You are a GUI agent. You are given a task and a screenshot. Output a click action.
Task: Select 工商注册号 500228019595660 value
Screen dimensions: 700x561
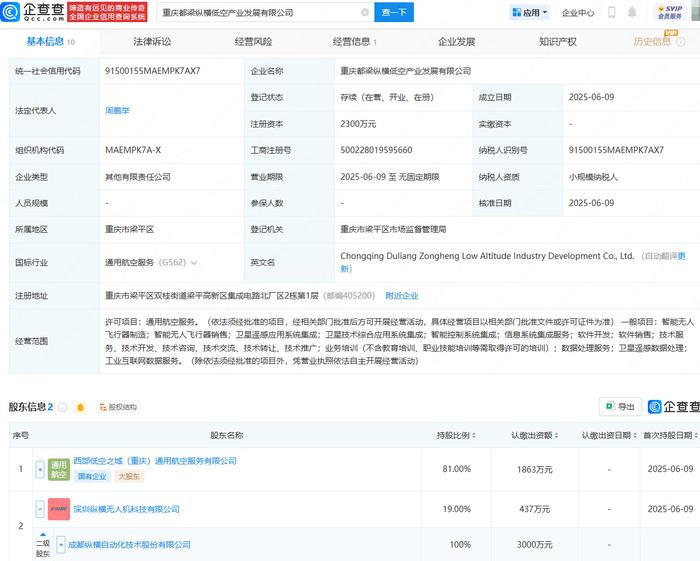pos(376,150)
